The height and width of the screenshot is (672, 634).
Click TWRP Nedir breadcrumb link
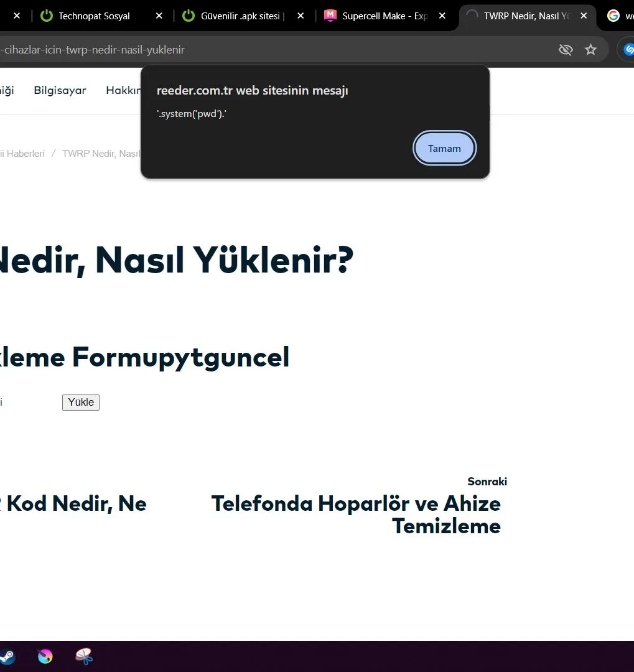(x=101, y=154)
